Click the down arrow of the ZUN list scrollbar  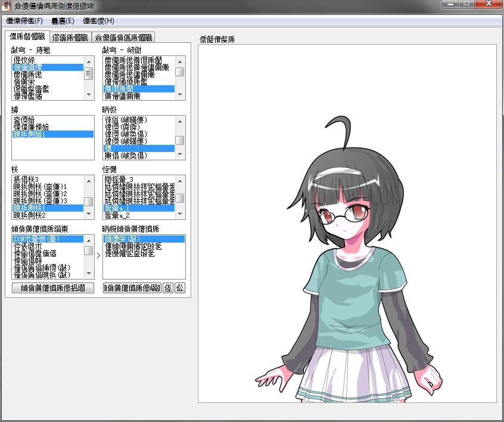click(88, 274)
